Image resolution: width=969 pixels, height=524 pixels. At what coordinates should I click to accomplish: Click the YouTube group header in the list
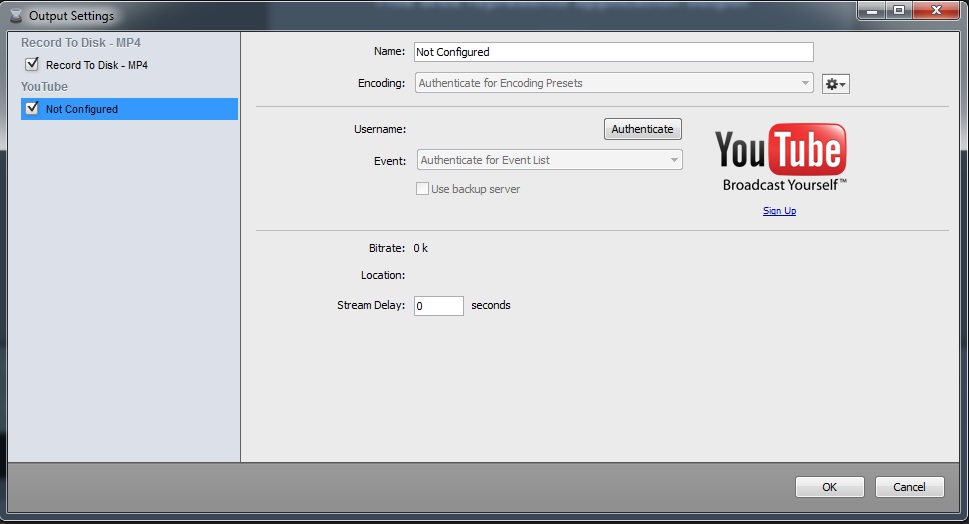(x=45, y=87)
